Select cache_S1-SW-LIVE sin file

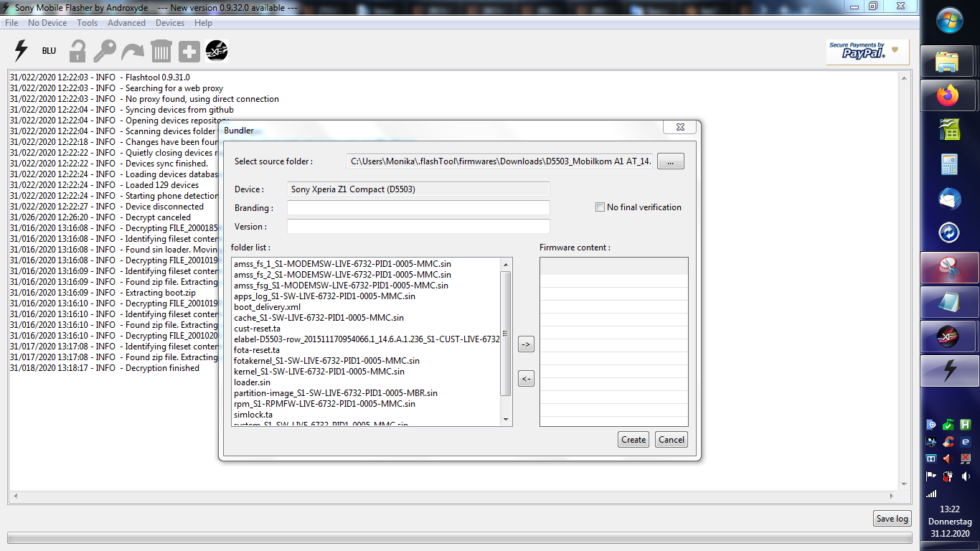[319, 318]
